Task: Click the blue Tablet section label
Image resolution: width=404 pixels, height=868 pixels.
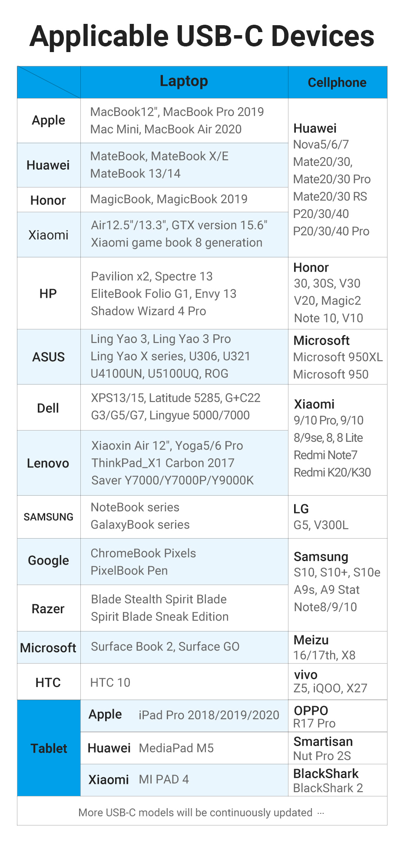Action: 49,748
